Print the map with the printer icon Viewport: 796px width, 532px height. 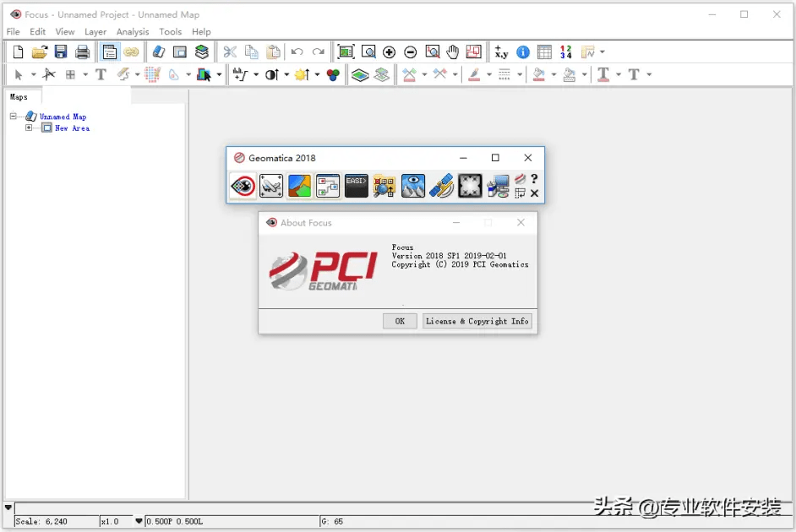pos(82,52)
